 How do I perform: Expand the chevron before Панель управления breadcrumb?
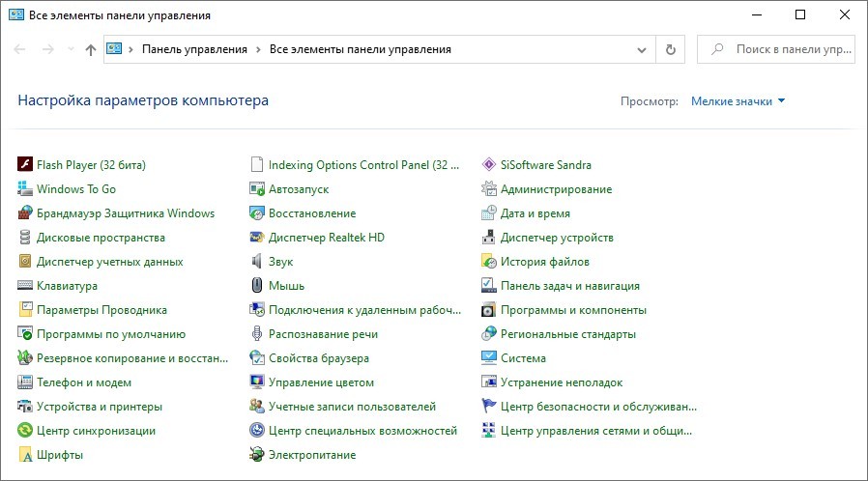(x=130, y=50)
